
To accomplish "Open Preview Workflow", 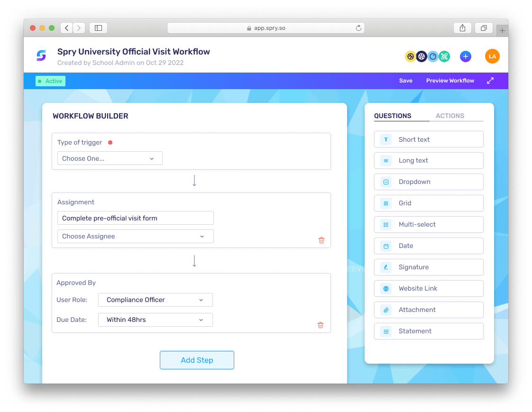I will (x=449, y=81).
